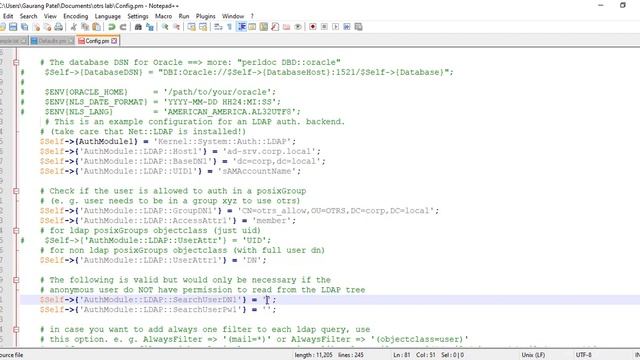Image resolution: width=640 pixels, height=360 pixels.
Task: Collapse fold at 'for ldap posixGroups objectclass'
Action: click(x=16, y=231)
